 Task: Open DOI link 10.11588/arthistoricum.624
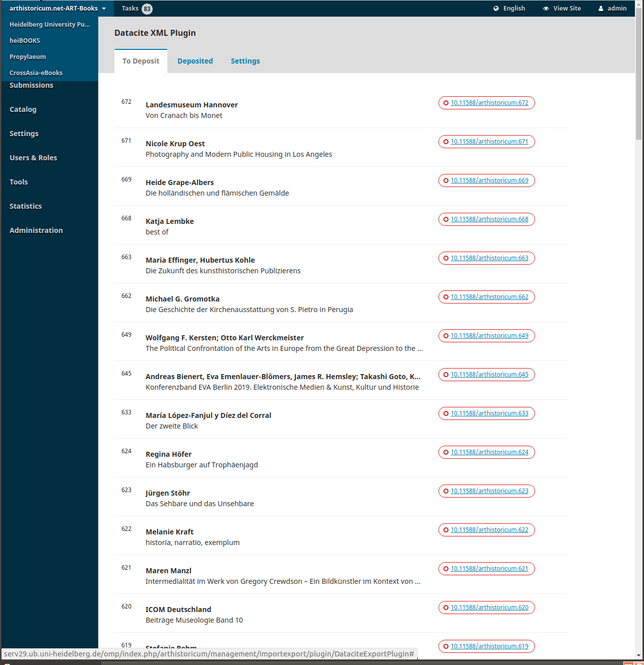pyautogui.click(x=489, y=452)
